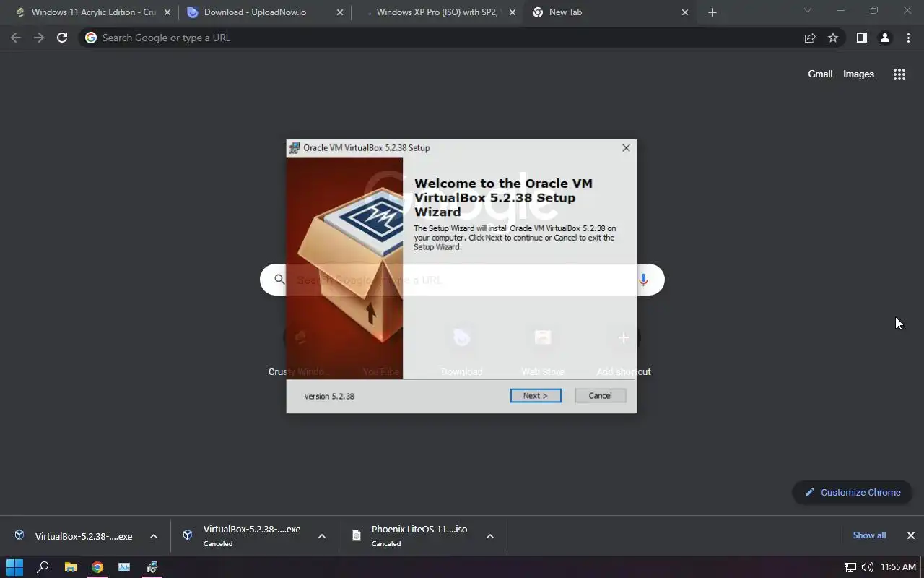The width and height of the screenshot is (924, 578).
Task: Expand options for canceled VirtualBox download
Action: click(322, 536)
